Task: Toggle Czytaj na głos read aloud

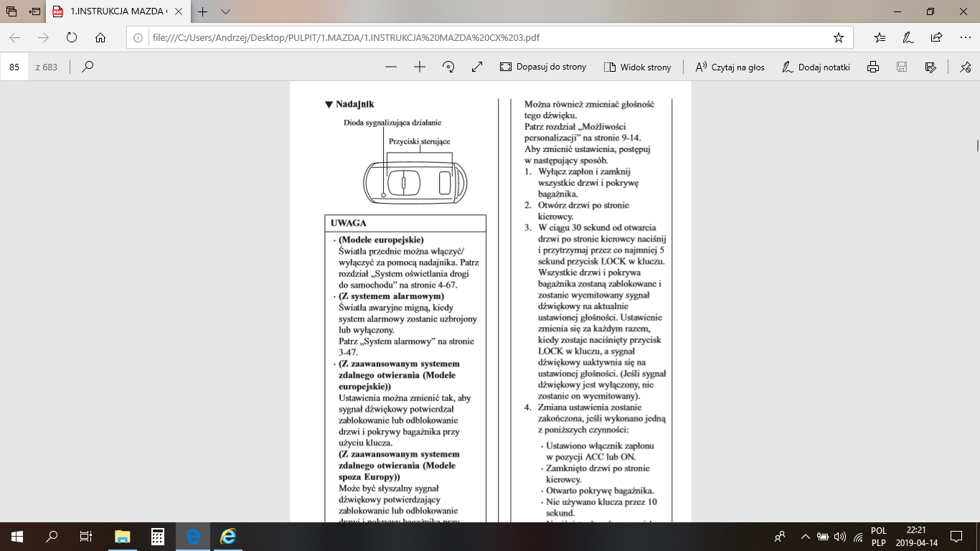Action: (x=730, y=67)
